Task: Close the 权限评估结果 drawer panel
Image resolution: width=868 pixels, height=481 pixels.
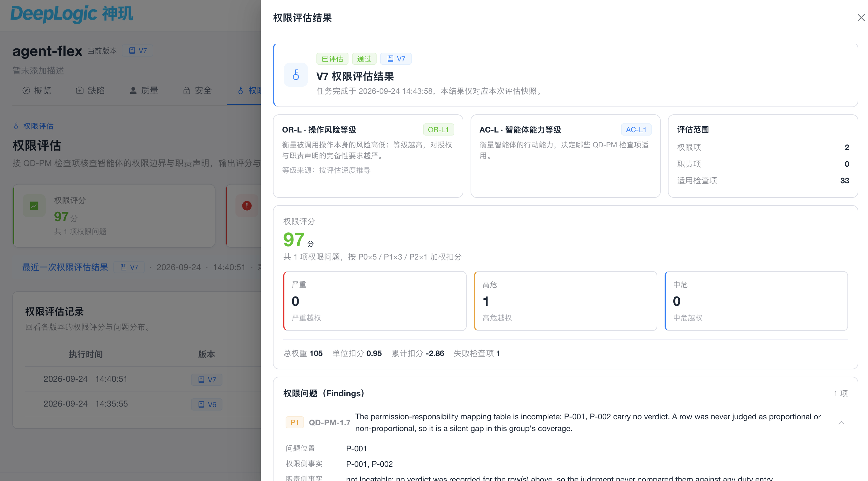Action: click(861, 18)
